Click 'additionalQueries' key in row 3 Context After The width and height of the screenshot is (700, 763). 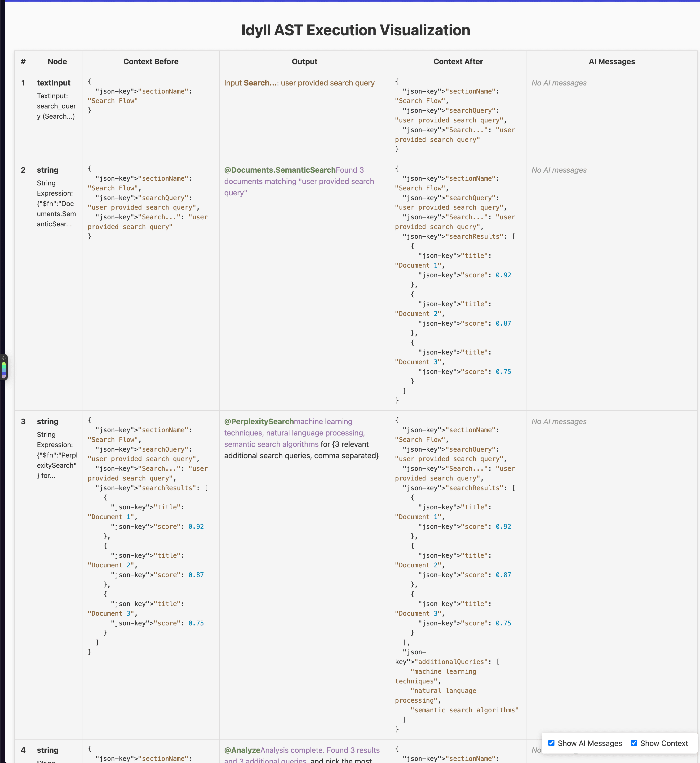tap(451, 662)
